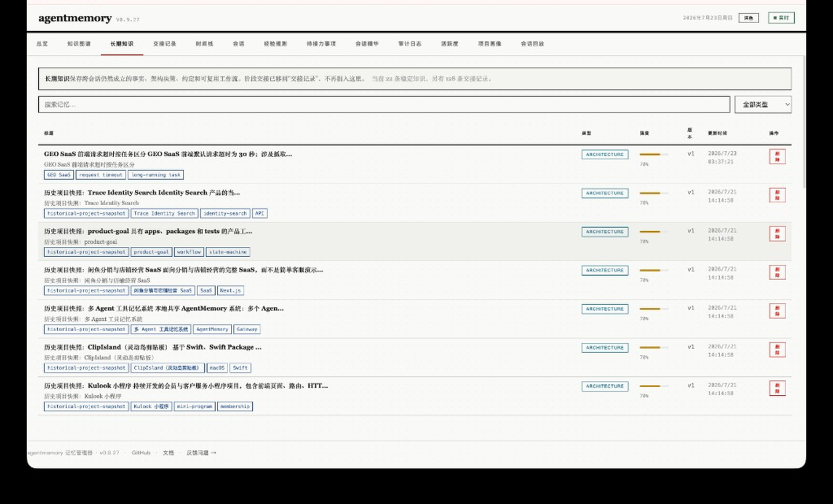Toggle the 深色 dark mode button
The height and width of the screenshot is (504, 833).
[749, 18]
